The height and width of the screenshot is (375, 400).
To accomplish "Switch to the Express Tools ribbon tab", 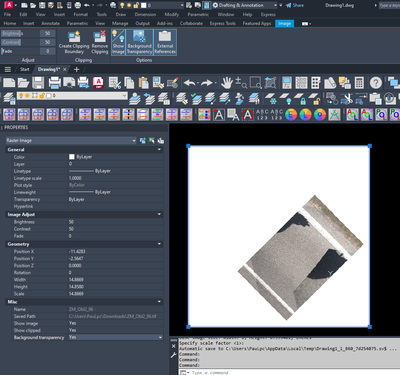I will [223, 23].
